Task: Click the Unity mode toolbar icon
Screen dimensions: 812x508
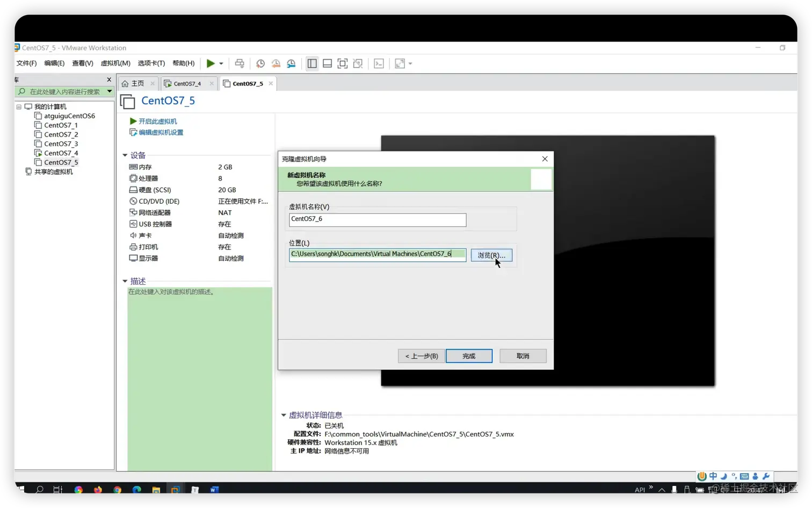Action: [x=358, y=63]
